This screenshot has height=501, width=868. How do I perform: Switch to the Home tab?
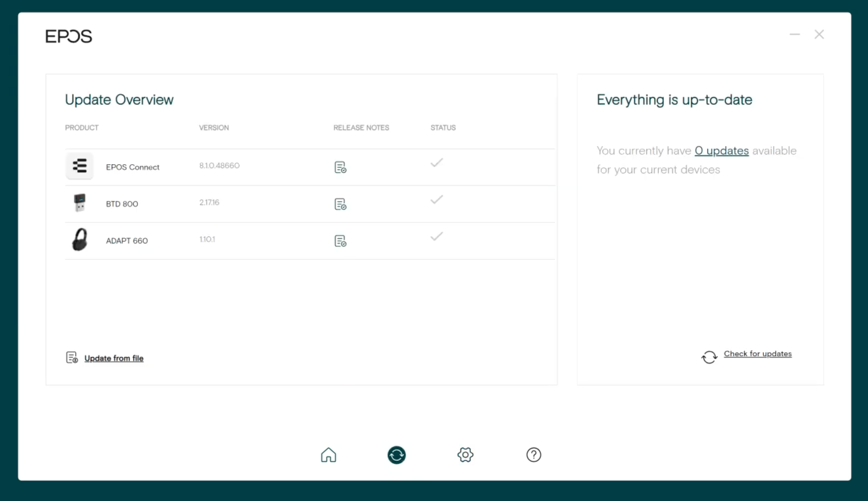328,455
